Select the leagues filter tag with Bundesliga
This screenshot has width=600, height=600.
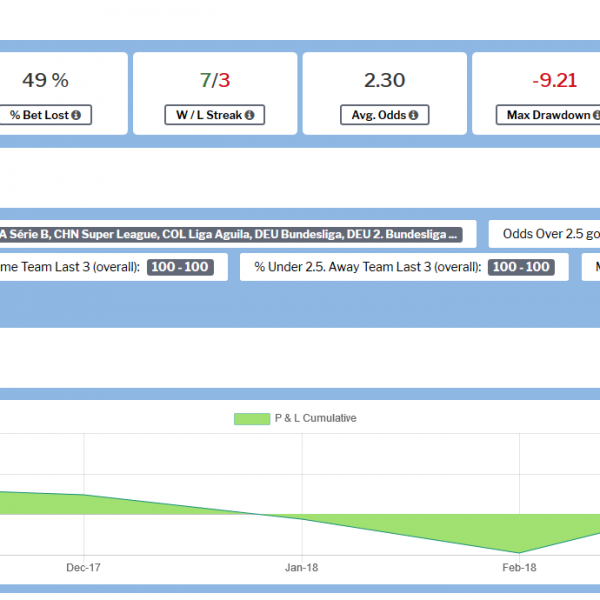coord(231,234)
